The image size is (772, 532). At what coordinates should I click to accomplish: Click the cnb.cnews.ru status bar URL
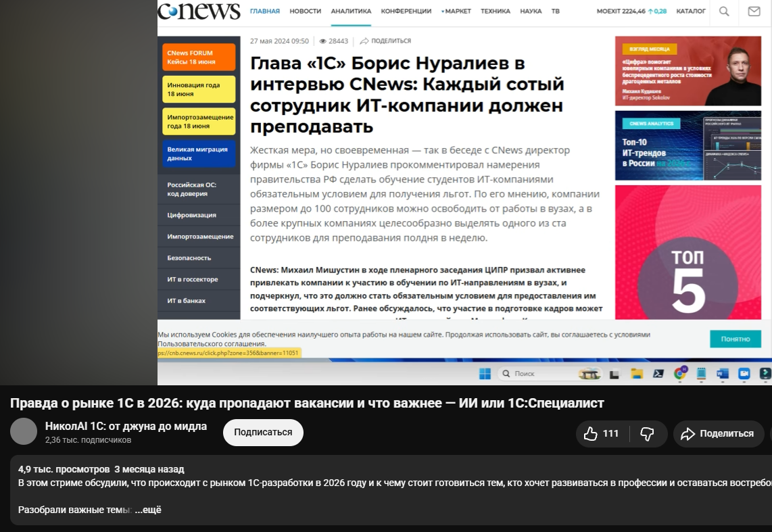coord(229,353)
